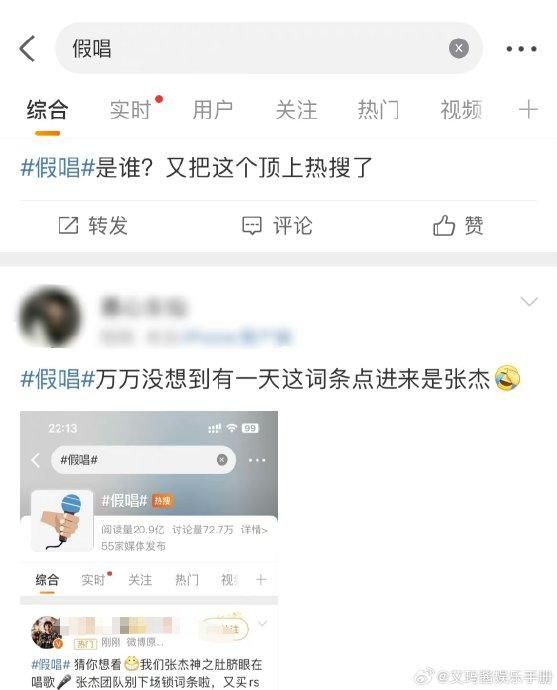Tap the 转发 repost icon
Image resolution: width=557 pixels, height=690 pixels.
pyautogui.click(x=68, y=225)
